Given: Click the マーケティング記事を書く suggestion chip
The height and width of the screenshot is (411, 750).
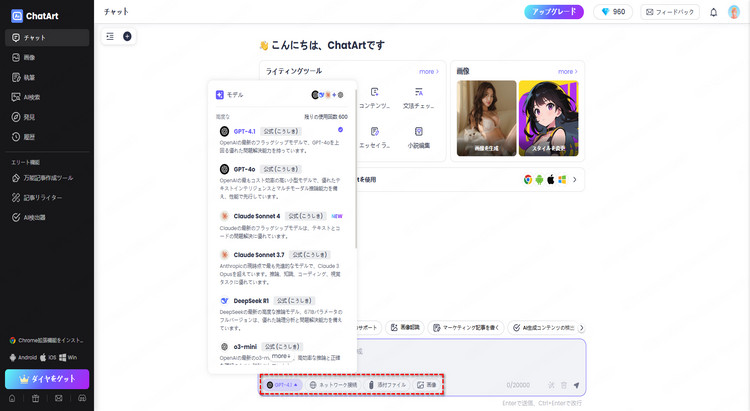Looking at the screenshot, I should (x=466, y=328).
